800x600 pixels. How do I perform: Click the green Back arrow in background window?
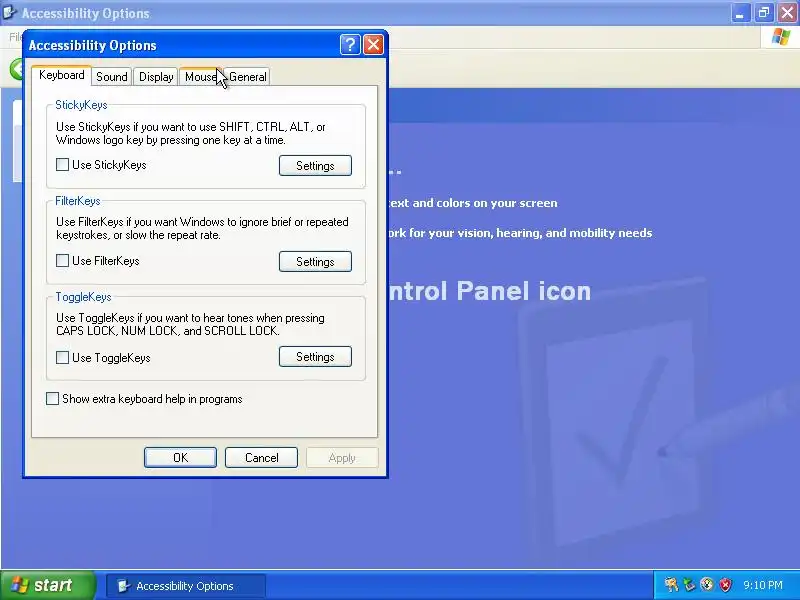click(17, 69)
